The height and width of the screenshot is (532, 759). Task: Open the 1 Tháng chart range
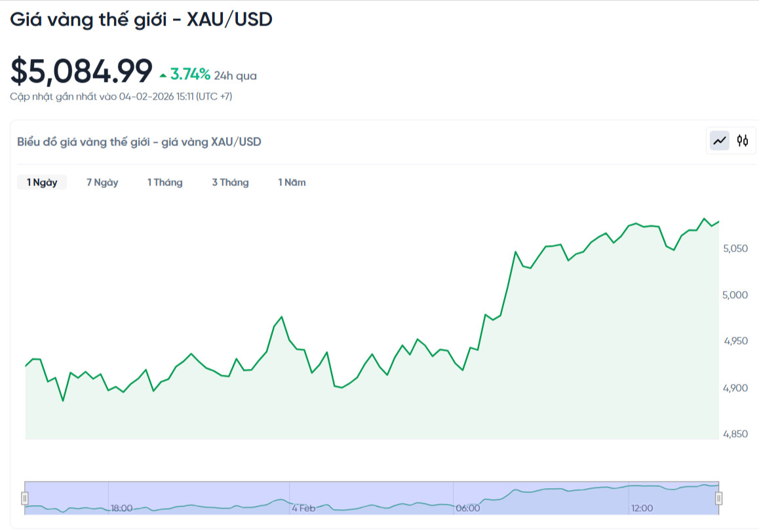pyautogui.click(x=165, y=182)
